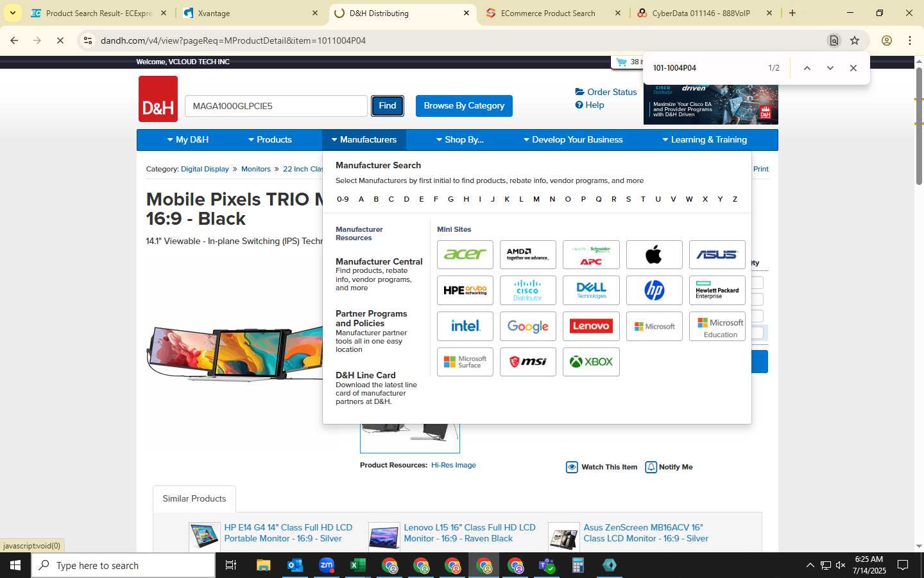924x578 pixels.
Task: Expand the My D&H menu
Action: 188,139
